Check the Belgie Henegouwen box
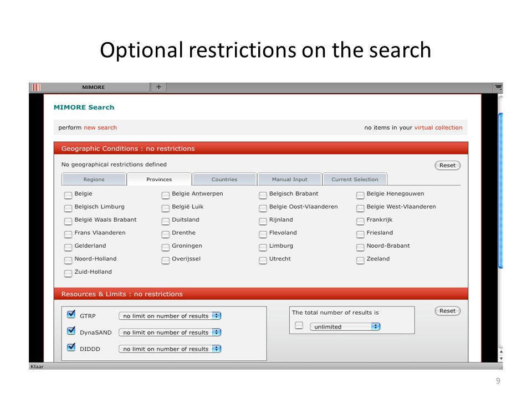 pyautogui.click(x=360, y=195)
